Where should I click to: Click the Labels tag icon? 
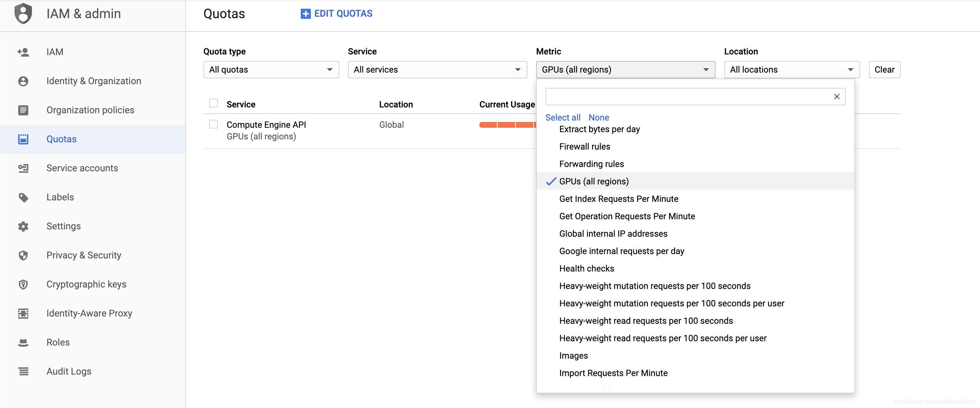(23, 197)
